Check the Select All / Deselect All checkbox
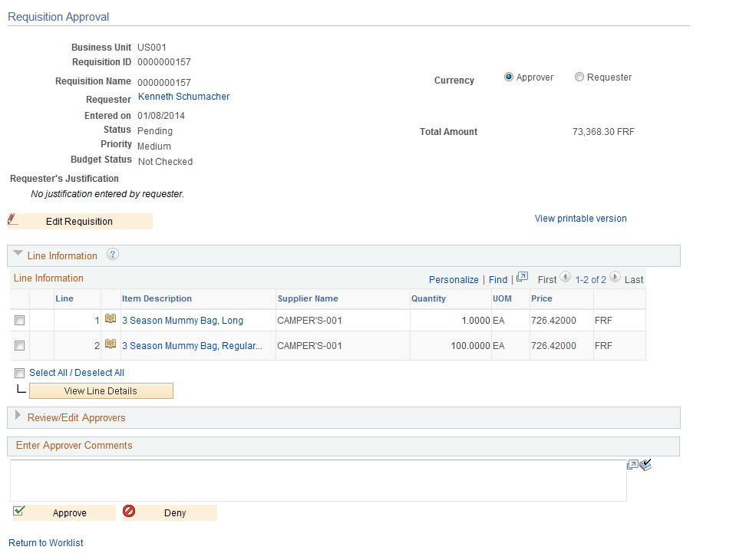 pos(19,372)
